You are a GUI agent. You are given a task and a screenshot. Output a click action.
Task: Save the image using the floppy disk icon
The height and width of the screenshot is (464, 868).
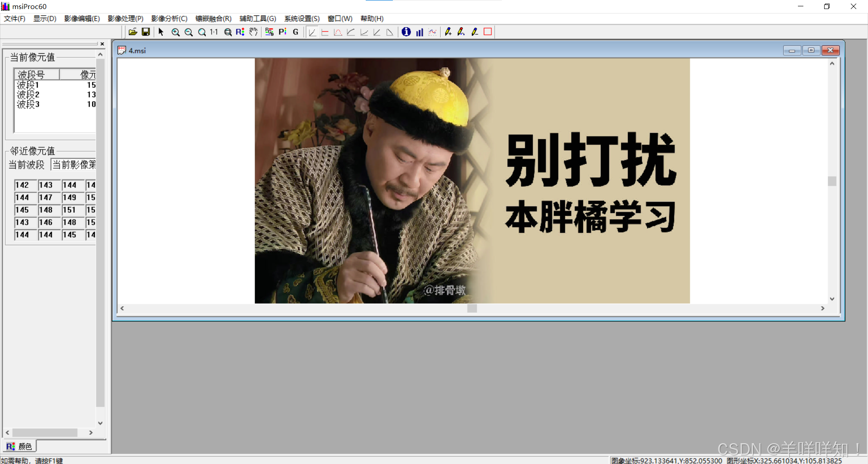[146, 32]
